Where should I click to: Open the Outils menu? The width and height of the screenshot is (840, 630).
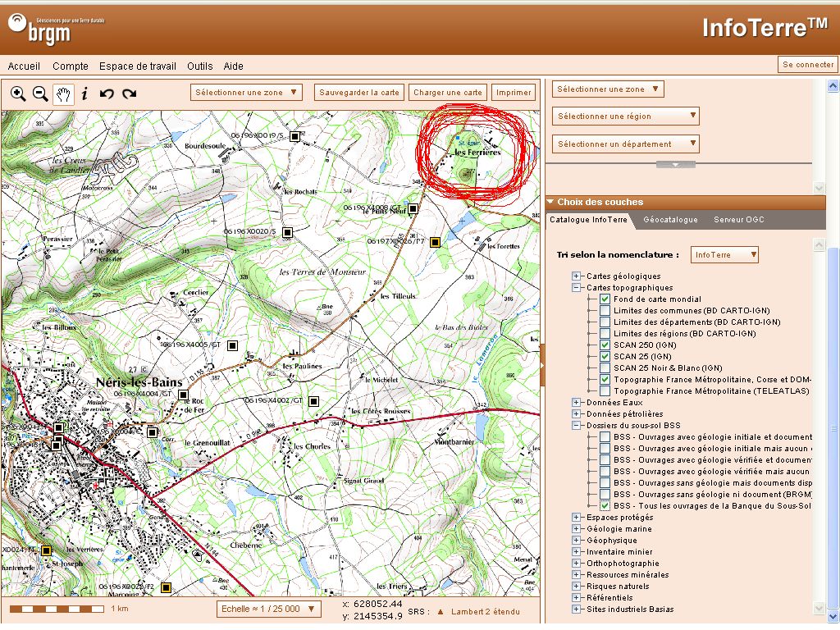199,66
